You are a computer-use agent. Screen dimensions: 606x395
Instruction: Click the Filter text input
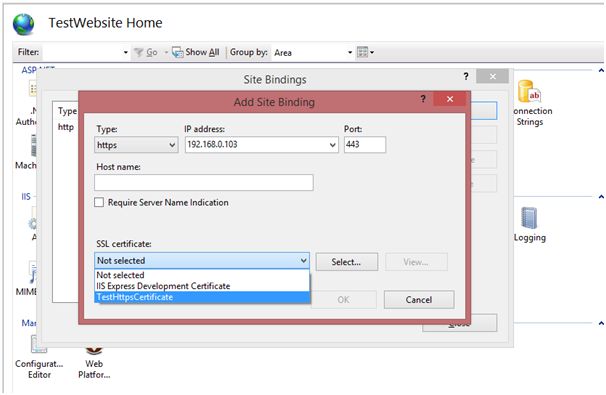81,52
